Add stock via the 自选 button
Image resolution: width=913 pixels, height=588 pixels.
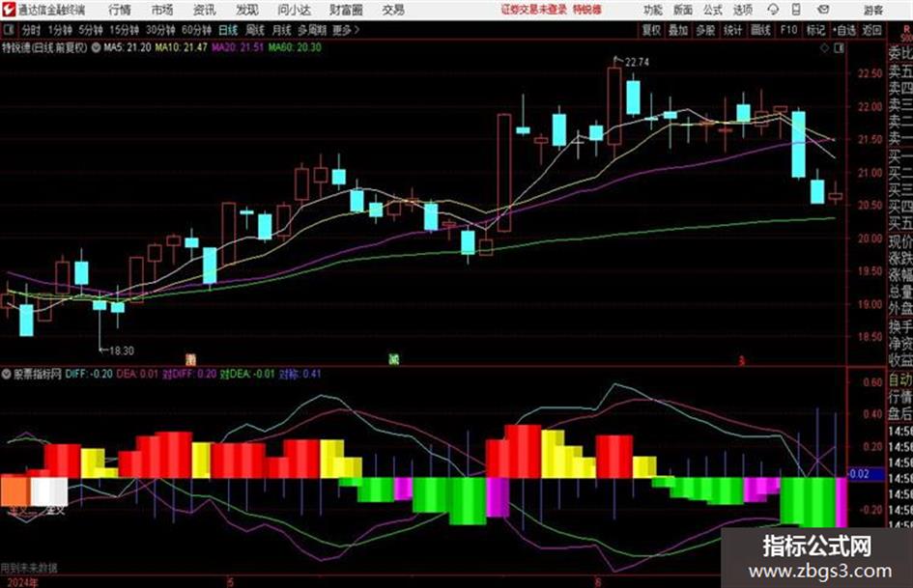click(844, 30)
